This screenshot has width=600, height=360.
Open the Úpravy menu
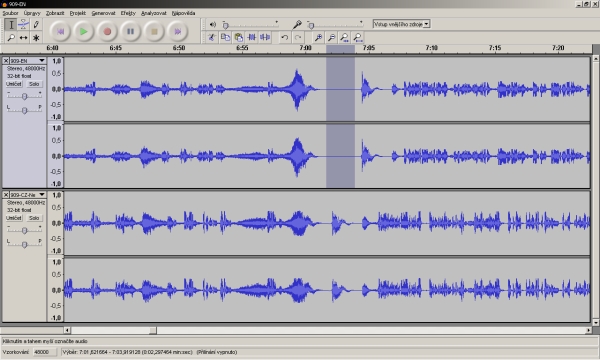(x=32, y=13)
